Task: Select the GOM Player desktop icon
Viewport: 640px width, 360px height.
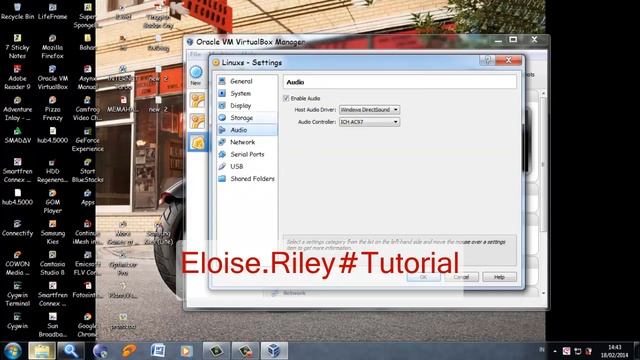Action: pyautogui.click(x=52, y=202)
